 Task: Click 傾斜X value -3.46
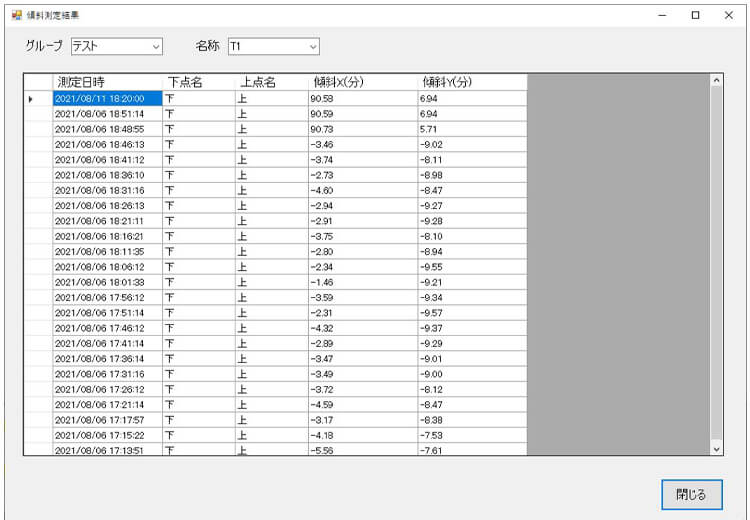363,144
